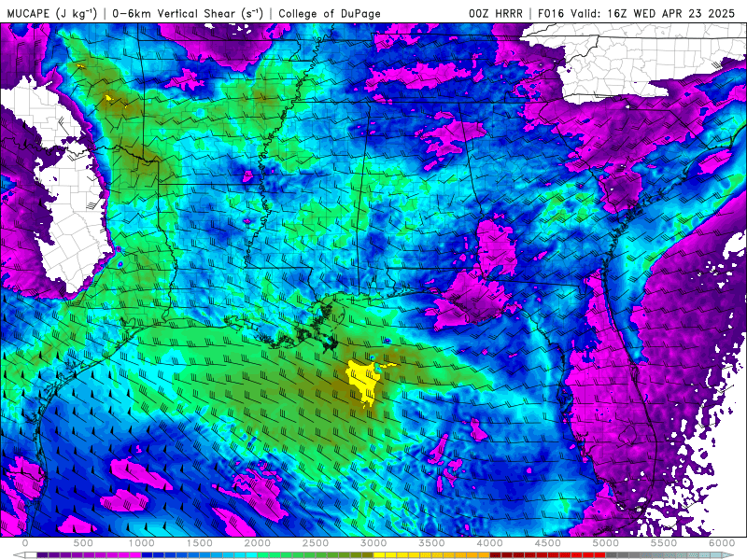Click the small yellow MUCAPE patch in Oklahoma
Image resolution: width=747 pixels, height=560 pixels.
click(109, 98)
